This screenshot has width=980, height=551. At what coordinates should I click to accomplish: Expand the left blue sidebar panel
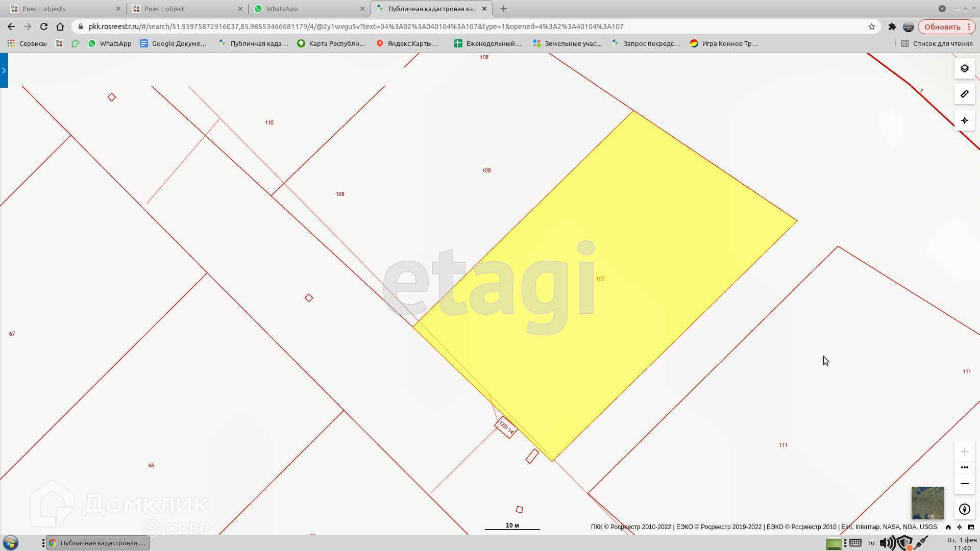(4, 70)
